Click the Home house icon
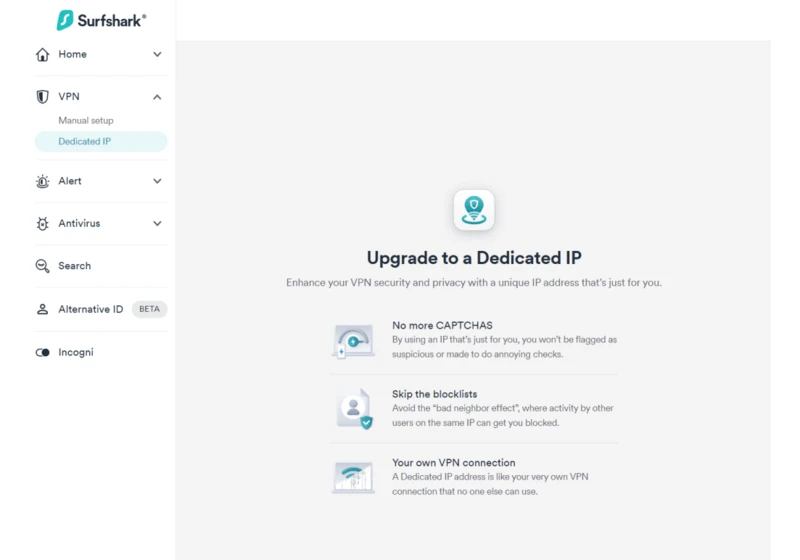This screenshot has width=800, height=560. coord(42,54)
